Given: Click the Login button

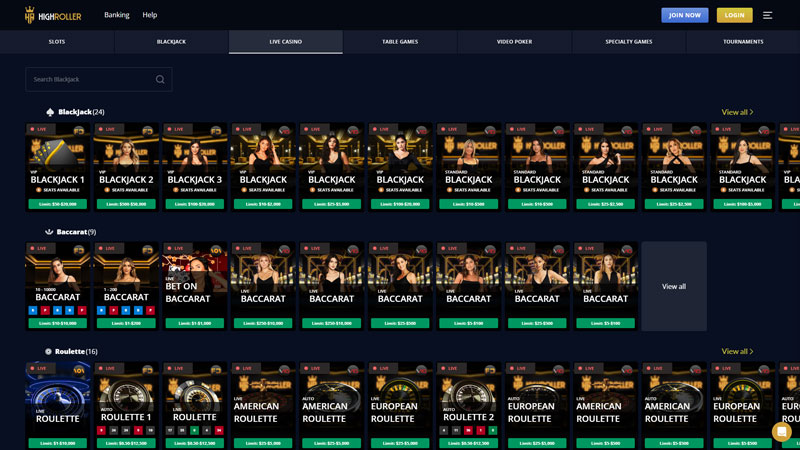Looking at the screenshot, I should (734, 15).
